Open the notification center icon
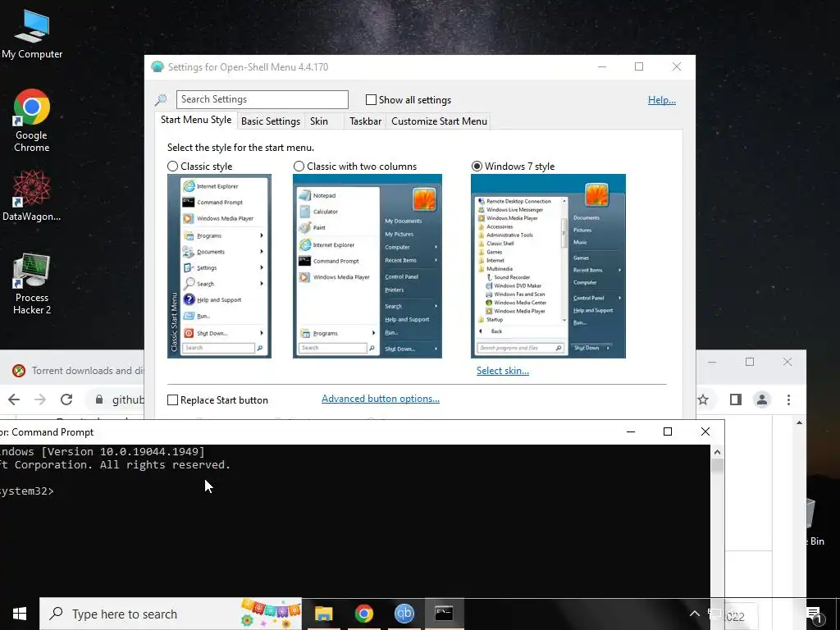This screenshot has height=630, width=840. coord(815,615)
